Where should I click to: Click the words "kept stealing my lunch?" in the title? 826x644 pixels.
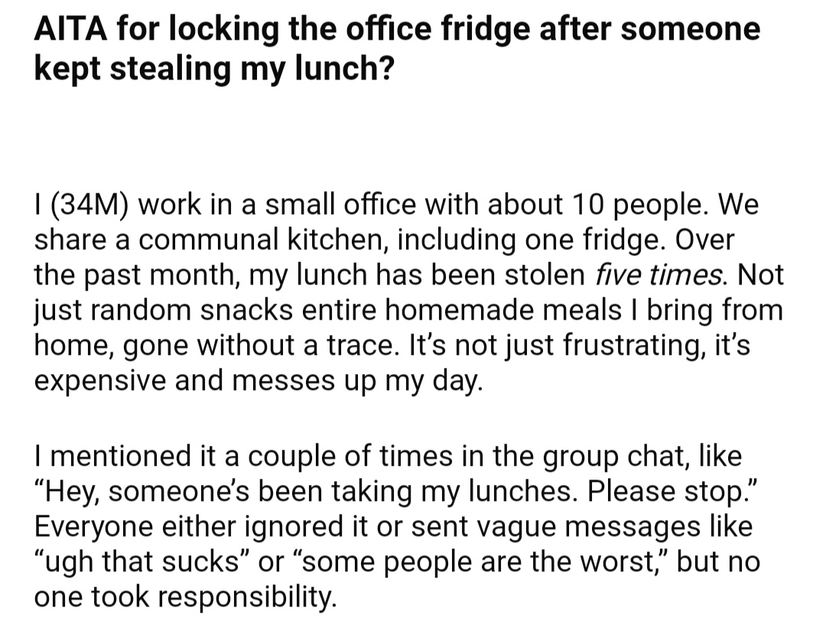coord(214,69)
